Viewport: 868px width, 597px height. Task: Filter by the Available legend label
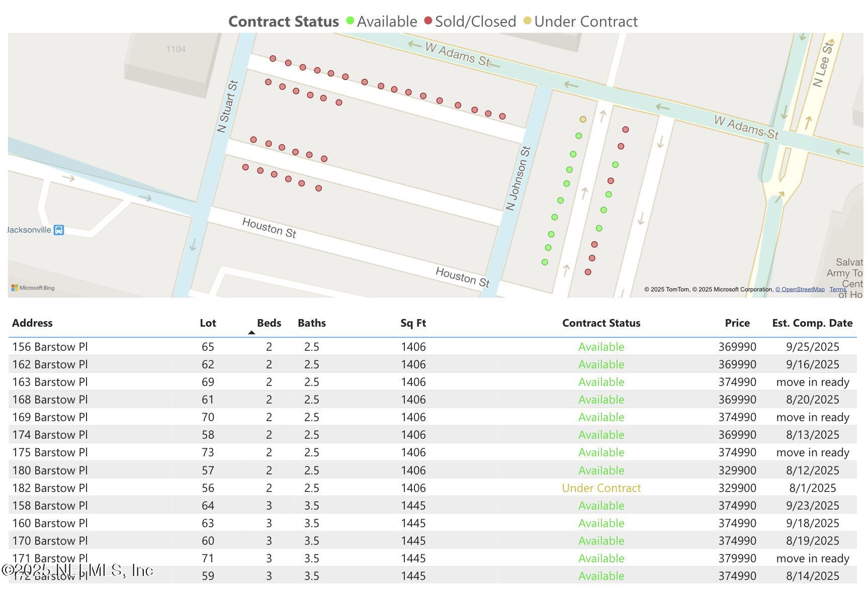[x=387, y=22]
